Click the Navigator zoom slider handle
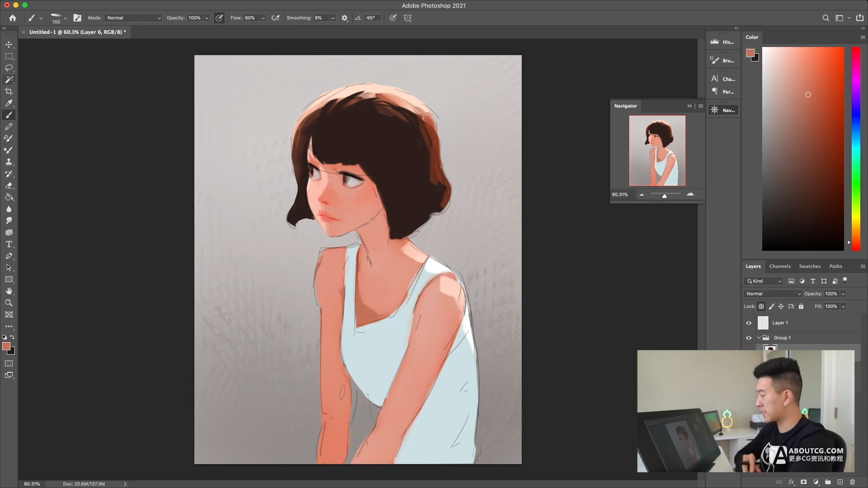 coord(665,196)
